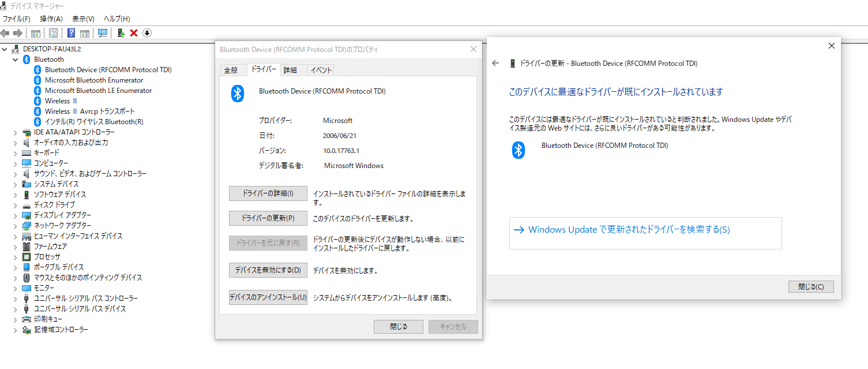
Task: Collapse the DESKTOP-FAU43L2 root node
Action: coord(5,49)
